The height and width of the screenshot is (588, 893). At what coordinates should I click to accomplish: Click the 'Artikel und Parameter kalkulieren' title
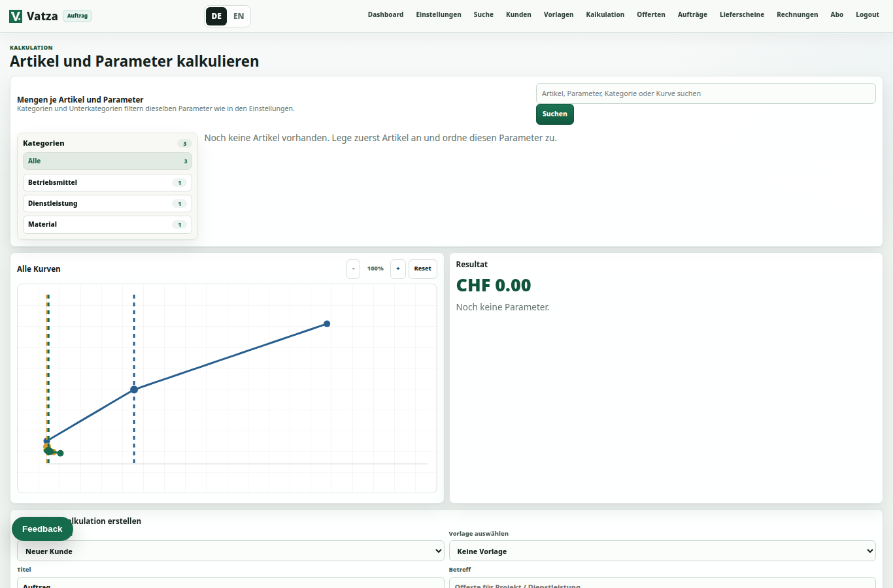(135, 61)
